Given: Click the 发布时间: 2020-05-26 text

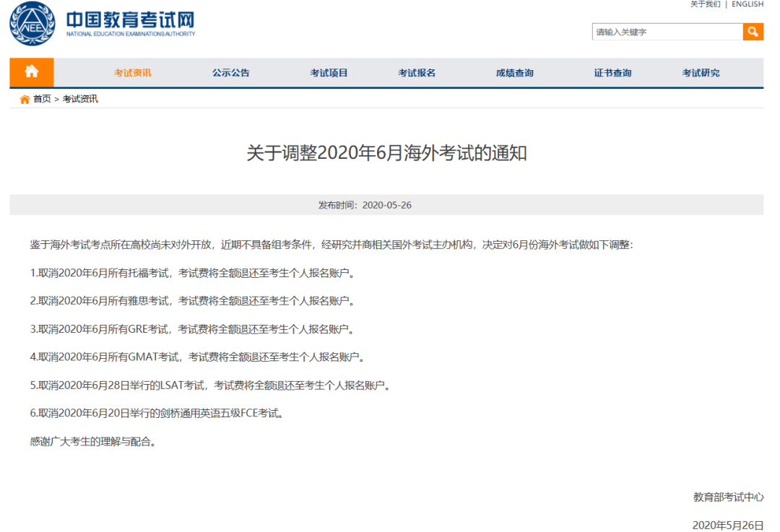Looking at the screenshot, I should tap(365, 205).
